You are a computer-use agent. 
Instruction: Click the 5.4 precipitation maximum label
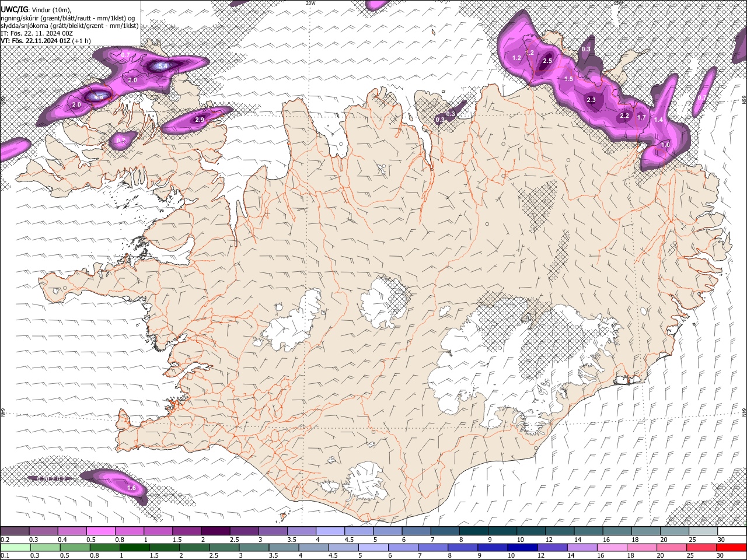[163, 66]
